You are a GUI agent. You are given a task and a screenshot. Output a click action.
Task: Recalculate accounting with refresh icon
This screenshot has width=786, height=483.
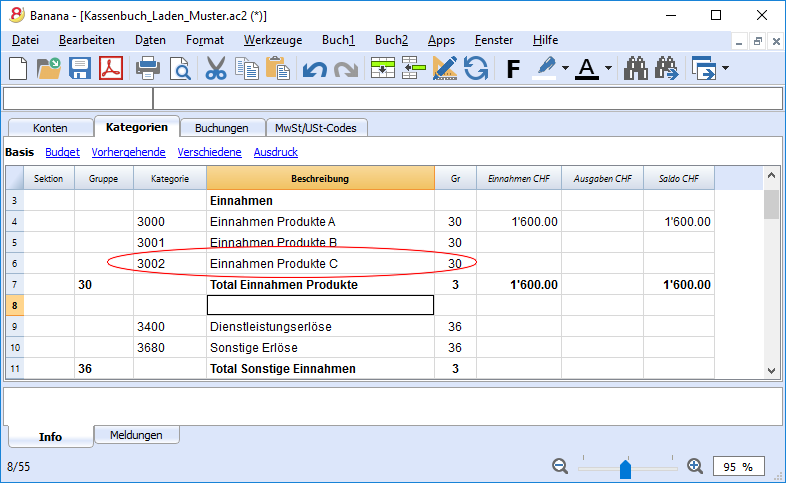click(x=476, y=68)
